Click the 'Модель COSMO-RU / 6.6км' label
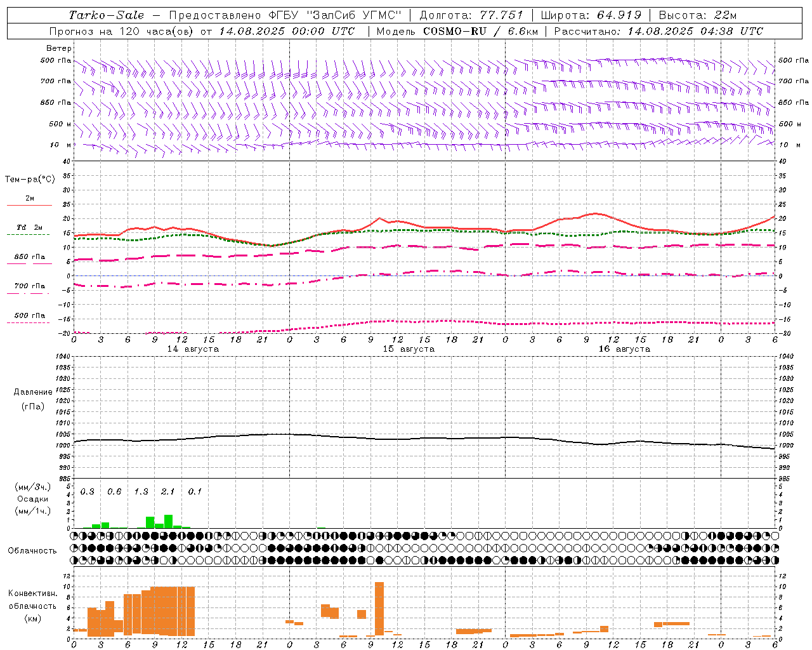812x650 pixels. pyautogui.click(x=457, y=31)
